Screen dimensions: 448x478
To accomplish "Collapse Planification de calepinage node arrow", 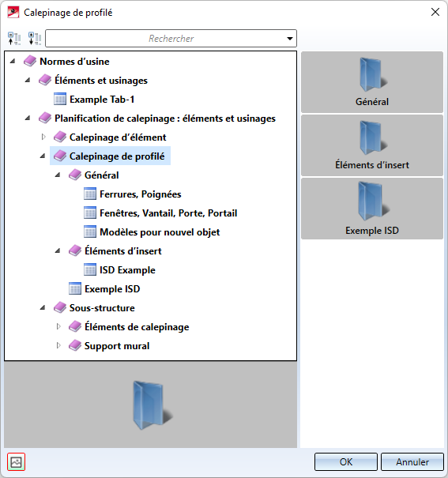I will point(28,118).
